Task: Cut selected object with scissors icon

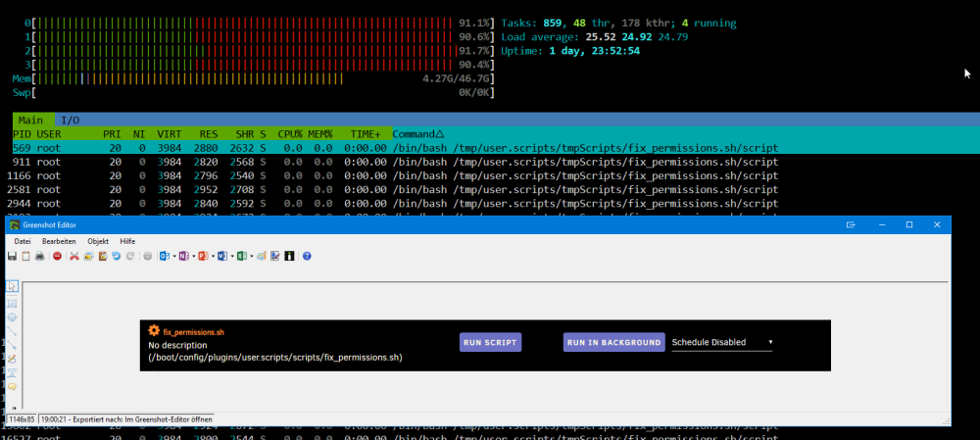Action: point(74,256)
